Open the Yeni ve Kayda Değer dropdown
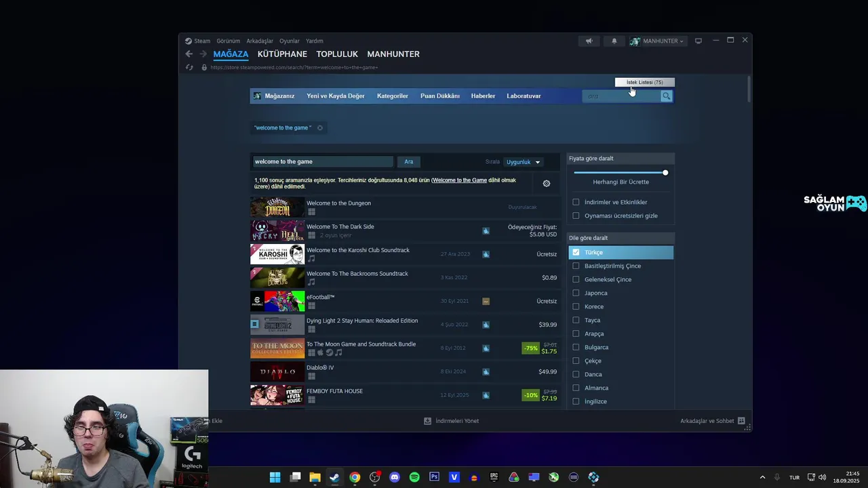The width and height of the screenshot is (868, 488). click(336, 96)
